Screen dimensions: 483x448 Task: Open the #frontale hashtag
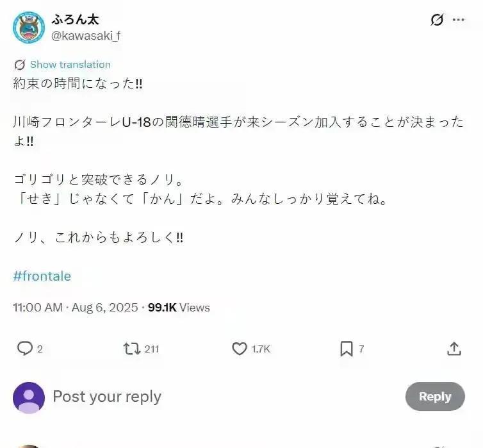[x=42, y=276]
